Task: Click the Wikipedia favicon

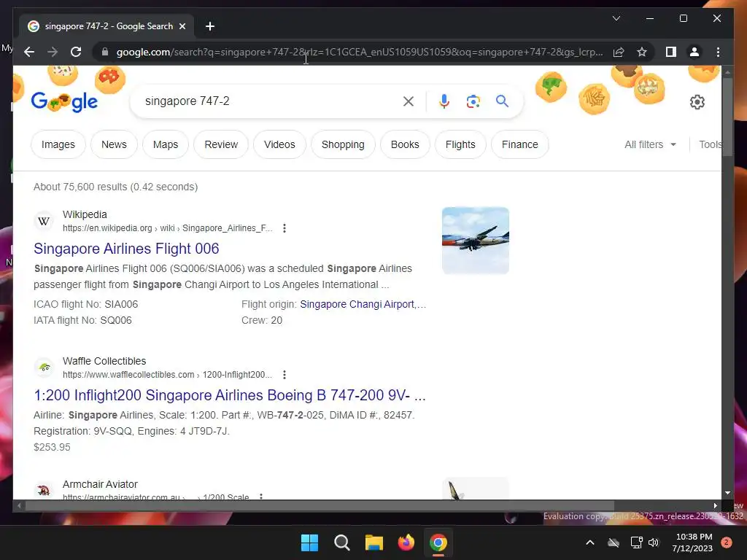Action: [44, 221]
